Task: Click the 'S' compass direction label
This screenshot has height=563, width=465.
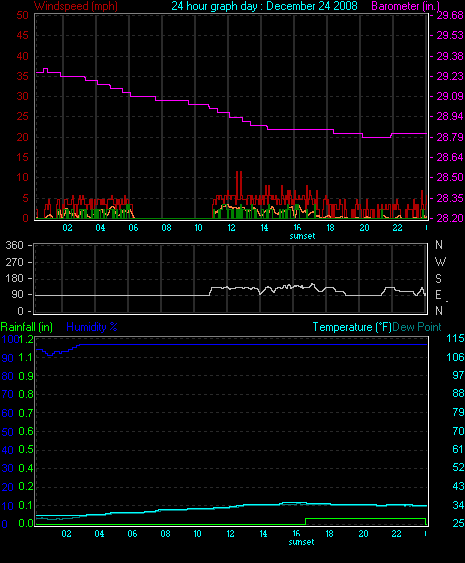Action: pos(438,279)
